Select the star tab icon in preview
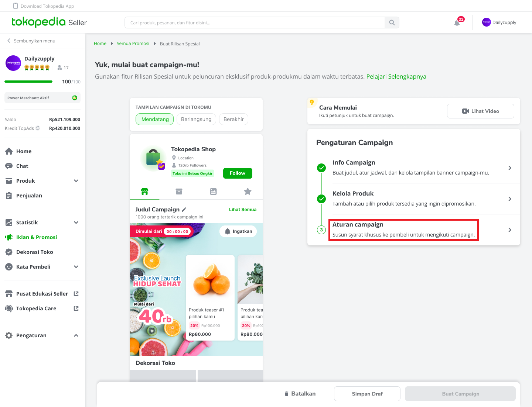 248,191
